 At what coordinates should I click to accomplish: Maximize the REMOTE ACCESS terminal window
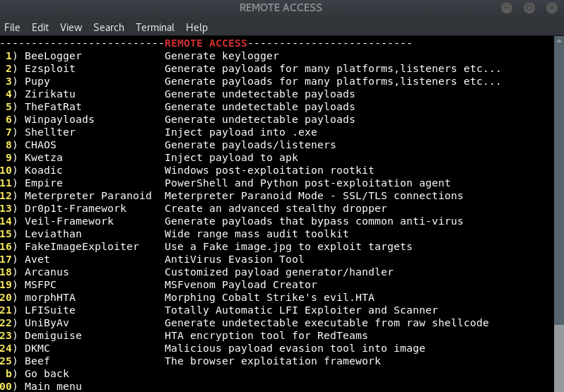[x=529, y=8]
